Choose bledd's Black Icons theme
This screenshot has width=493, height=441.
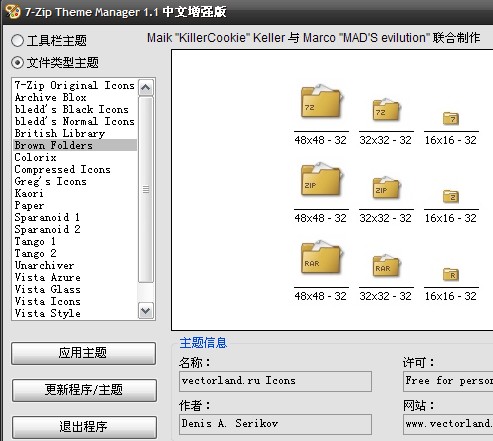(75, 109)
